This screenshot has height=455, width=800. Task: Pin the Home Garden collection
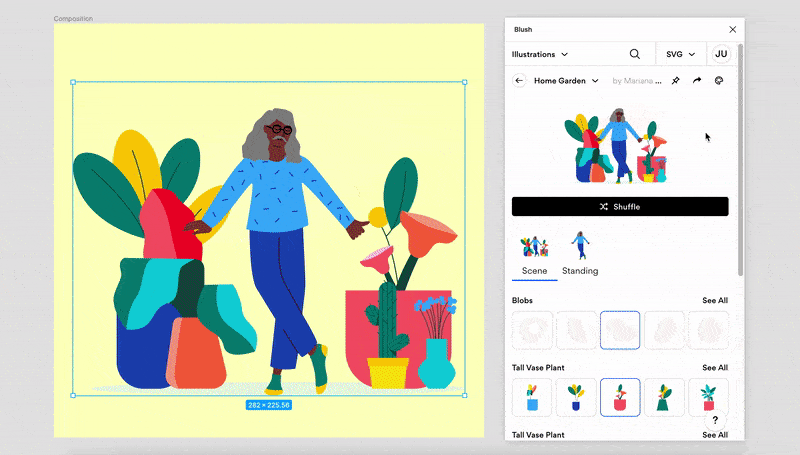676,81
